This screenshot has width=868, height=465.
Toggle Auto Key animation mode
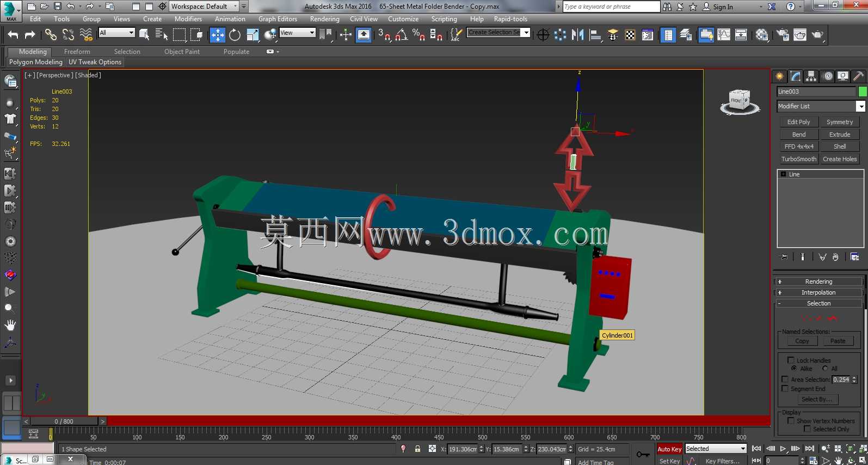(669, 449)
